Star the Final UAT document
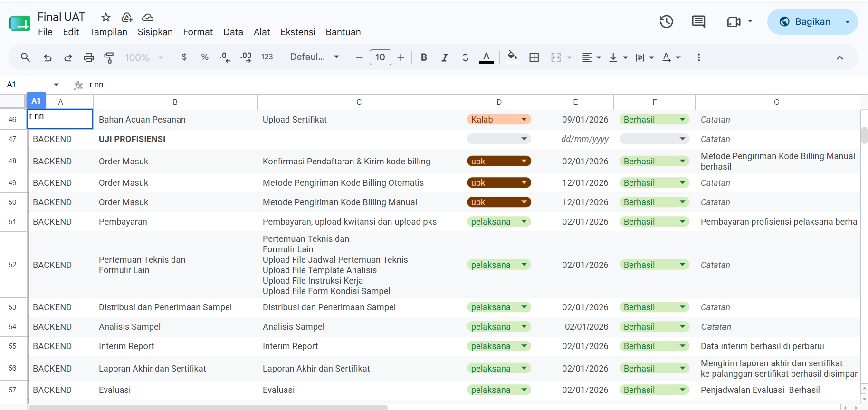This screenshot has height=410, width=868. [x=106, y=18]
